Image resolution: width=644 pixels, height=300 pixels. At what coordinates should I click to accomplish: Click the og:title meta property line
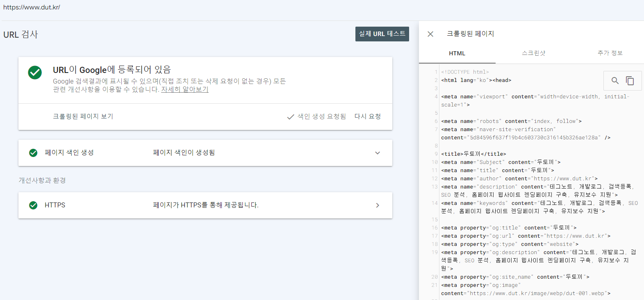509,228
